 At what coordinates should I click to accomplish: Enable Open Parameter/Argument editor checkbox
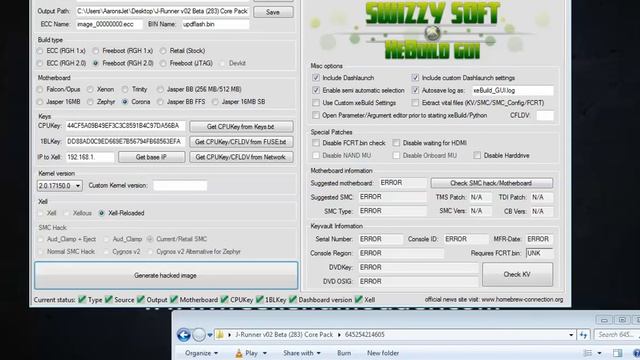click(316, 116)
